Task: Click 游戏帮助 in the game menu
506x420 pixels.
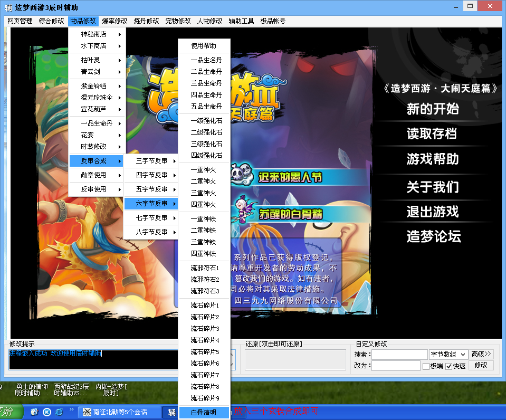Action: point(433,159)
